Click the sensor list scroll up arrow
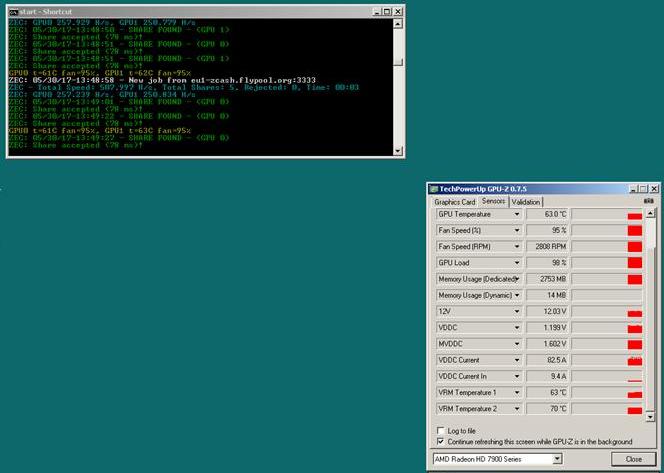 pyautogui.click(x=650, y=213)
